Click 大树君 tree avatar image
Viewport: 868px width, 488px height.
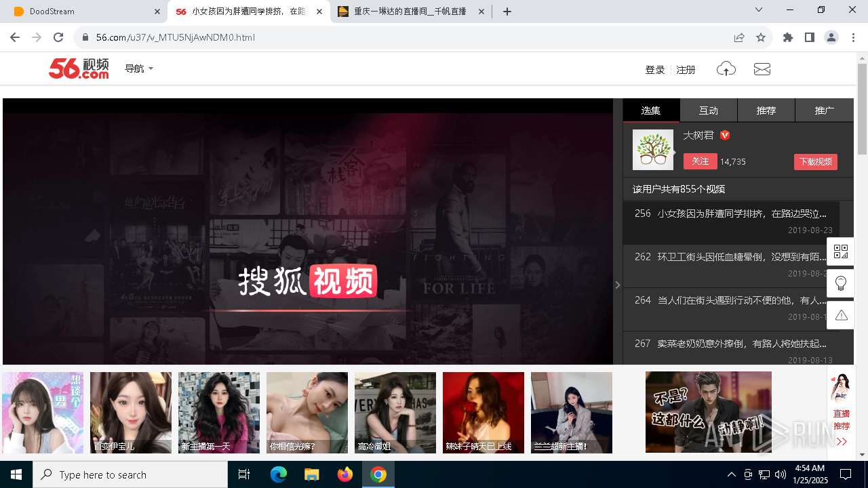(653, 149)
